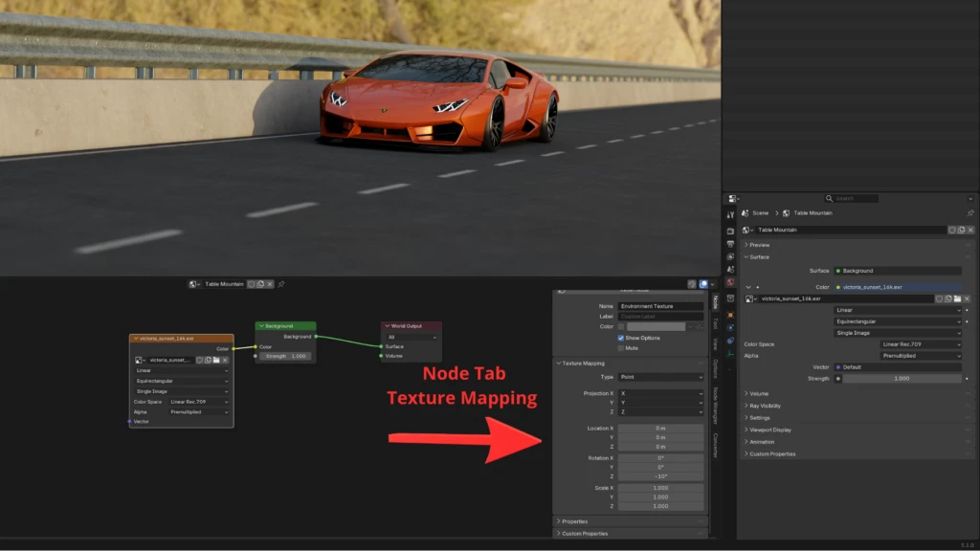Open folder icon in Environment Texture node
Image resolution: width=980 pixels, height=551 pixels.
216,360
